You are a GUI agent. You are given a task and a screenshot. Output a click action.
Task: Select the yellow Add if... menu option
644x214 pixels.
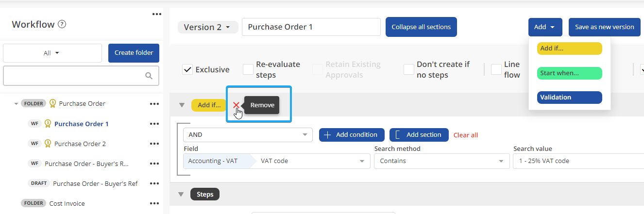[569, 49]
